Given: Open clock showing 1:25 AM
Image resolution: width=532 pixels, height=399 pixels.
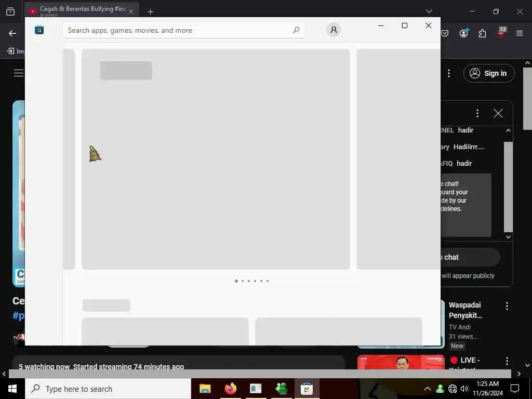Looking at the screenshot, I should click(x=488, y=389).
